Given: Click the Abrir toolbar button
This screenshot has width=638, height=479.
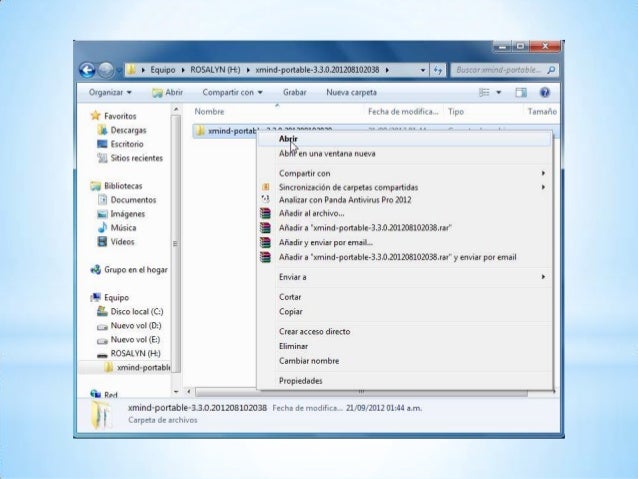Looking at the screenshot, I should 168,92.
